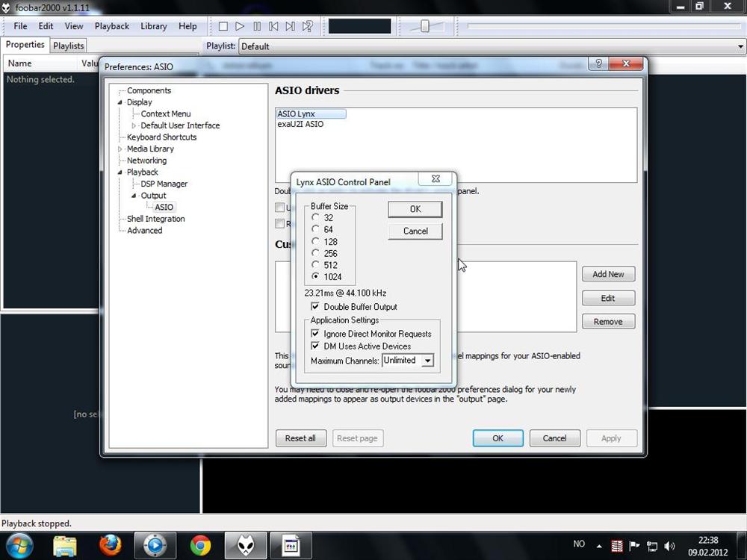
Task: Open the Library menu
Action: (153, 26)
